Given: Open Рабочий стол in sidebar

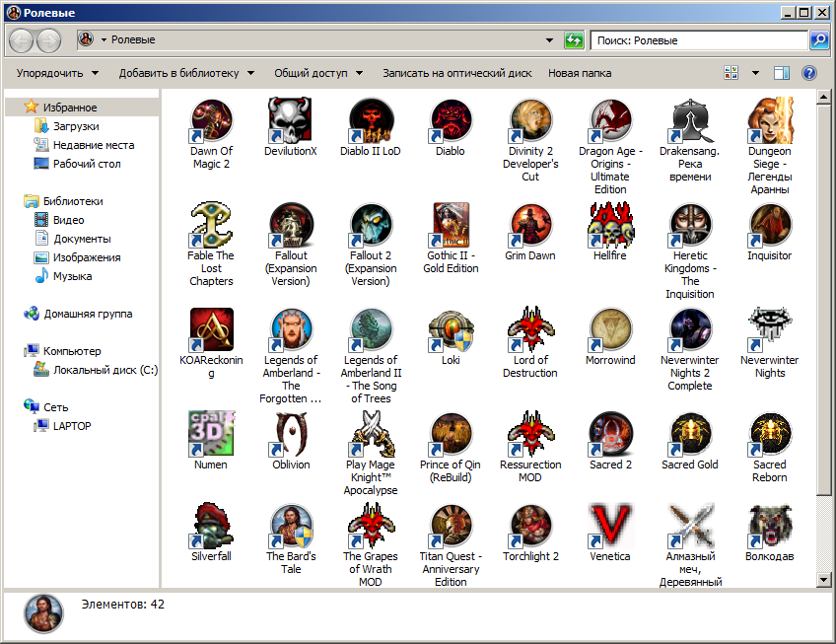Looking at the screenshot, I should tap(87, 164).
